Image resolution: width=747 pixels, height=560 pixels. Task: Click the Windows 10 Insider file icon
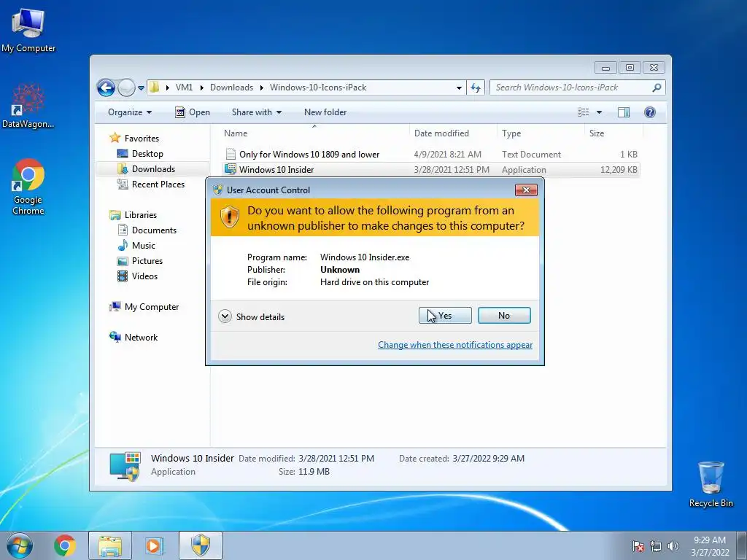click(x=231, y=169)
